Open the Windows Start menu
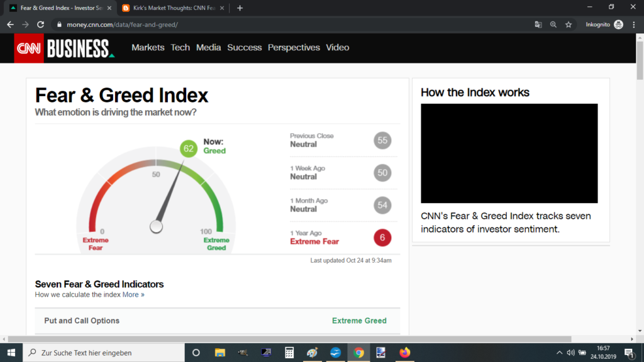644x362 pixels. [x=11, y=353]
